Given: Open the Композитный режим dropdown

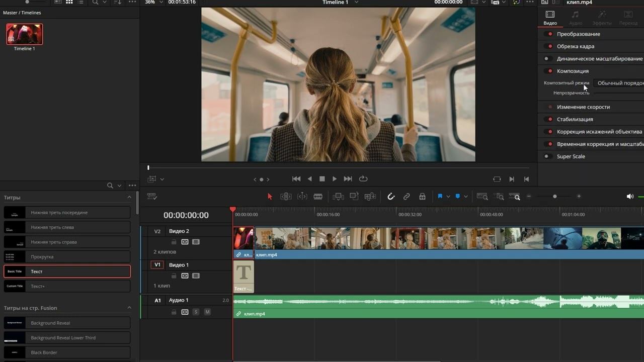Looking at the screenshot, I should tap(619, 83).
